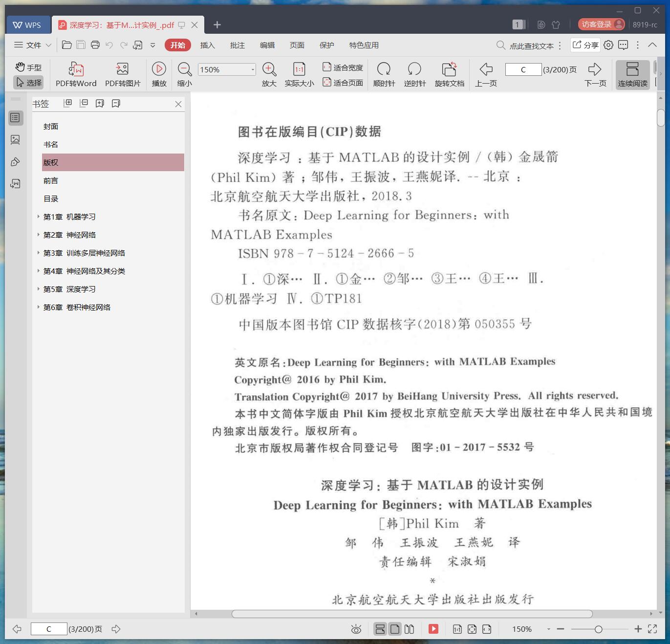Click the 开始 ribbon tab
Viewport: 670px width, 644px height.
(x=177, y=45)
